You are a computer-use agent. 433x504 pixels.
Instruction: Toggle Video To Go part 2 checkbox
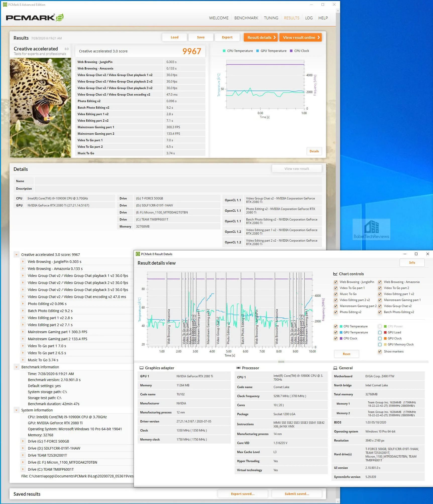380,288
